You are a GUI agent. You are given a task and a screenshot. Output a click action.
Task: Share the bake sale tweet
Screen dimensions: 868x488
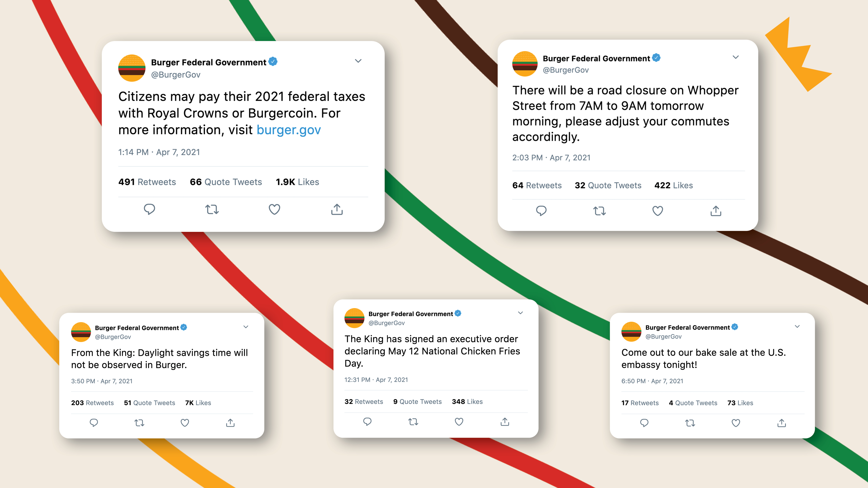point(781,423)
